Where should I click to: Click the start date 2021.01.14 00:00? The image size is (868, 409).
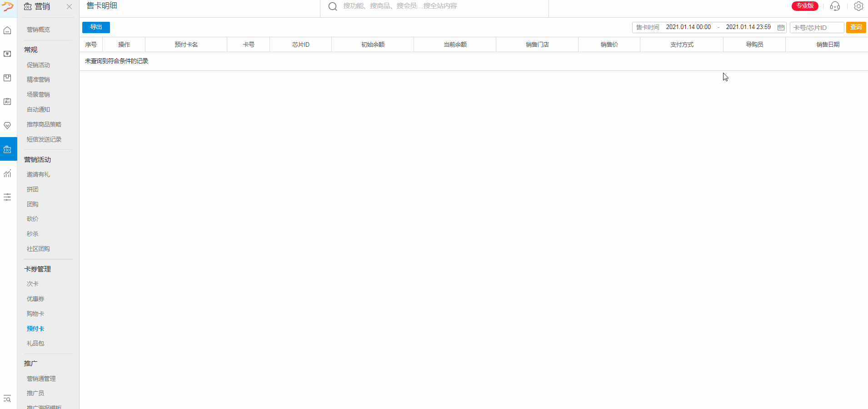[688, 27]
